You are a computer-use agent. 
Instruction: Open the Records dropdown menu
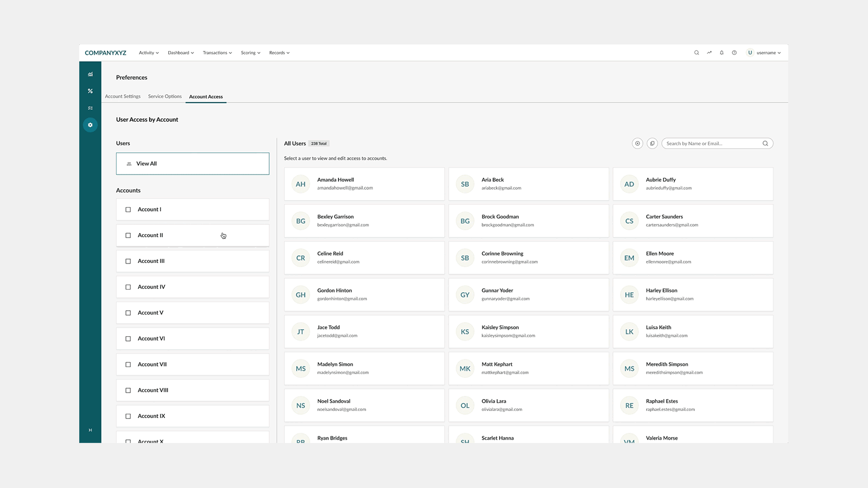pos(279,53)
